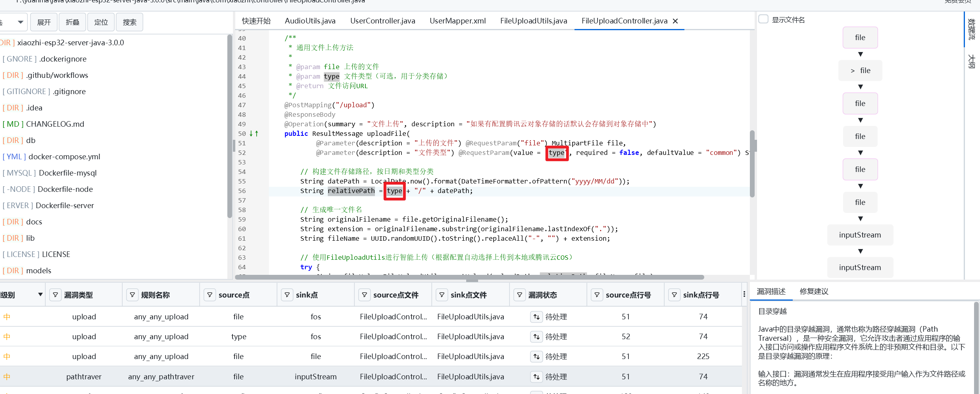Click the code editor vertical scrollbar
The width and height of the screenshot is (980, 394).
752,164
